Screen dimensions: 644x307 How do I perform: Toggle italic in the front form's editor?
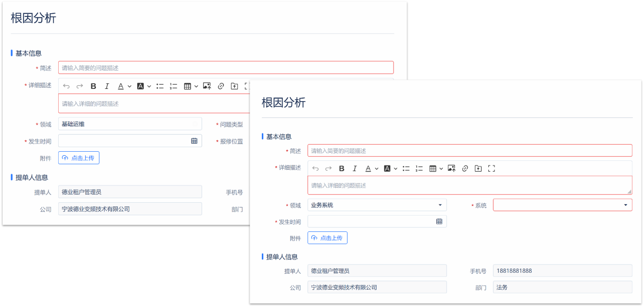pyautogui.click(x=355, y=169)
